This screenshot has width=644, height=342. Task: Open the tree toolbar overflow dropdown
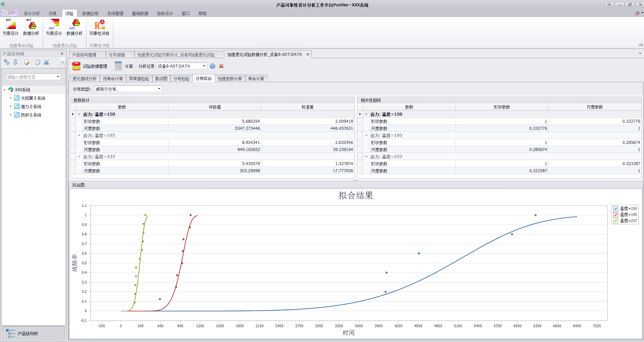pos(63,62)
